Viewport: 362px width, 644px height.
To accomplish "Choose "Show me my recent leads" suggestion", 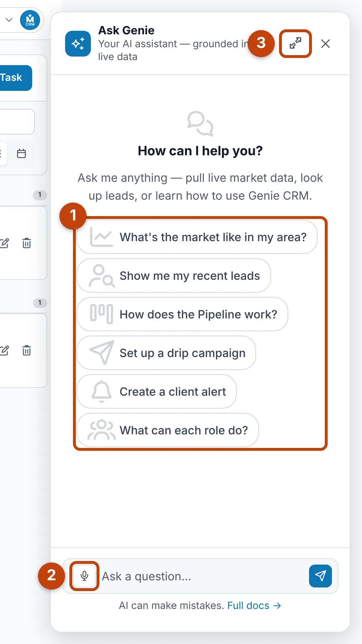I will pyautogui.click(x=174, y=275).
